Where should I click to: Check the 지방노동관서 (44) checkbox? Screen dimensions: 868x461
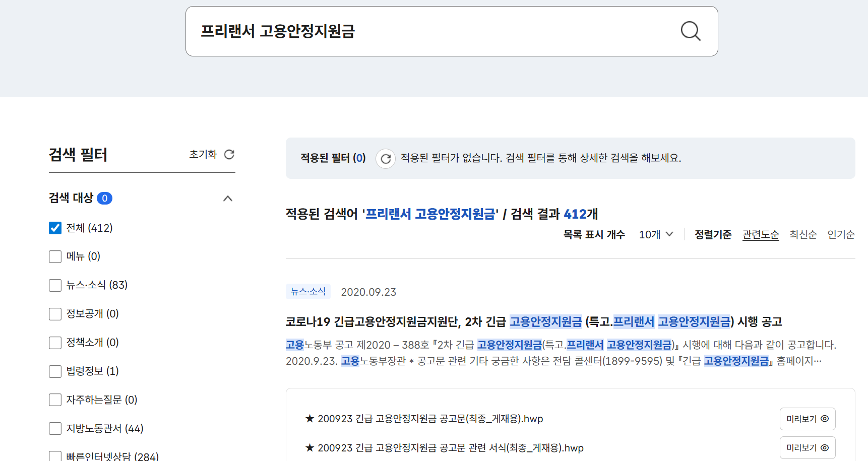coord(55,429)
